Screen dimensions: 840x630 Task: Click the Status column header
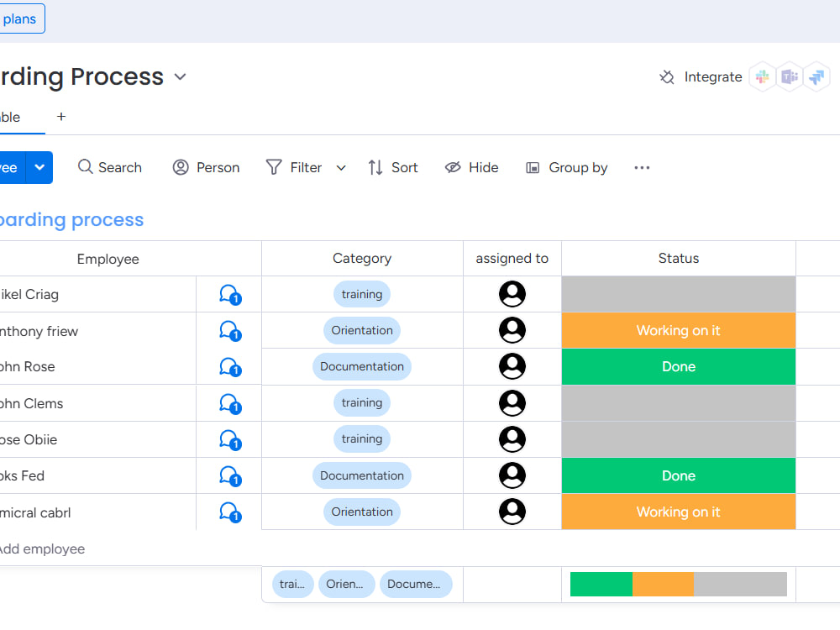tap(678, 258)
